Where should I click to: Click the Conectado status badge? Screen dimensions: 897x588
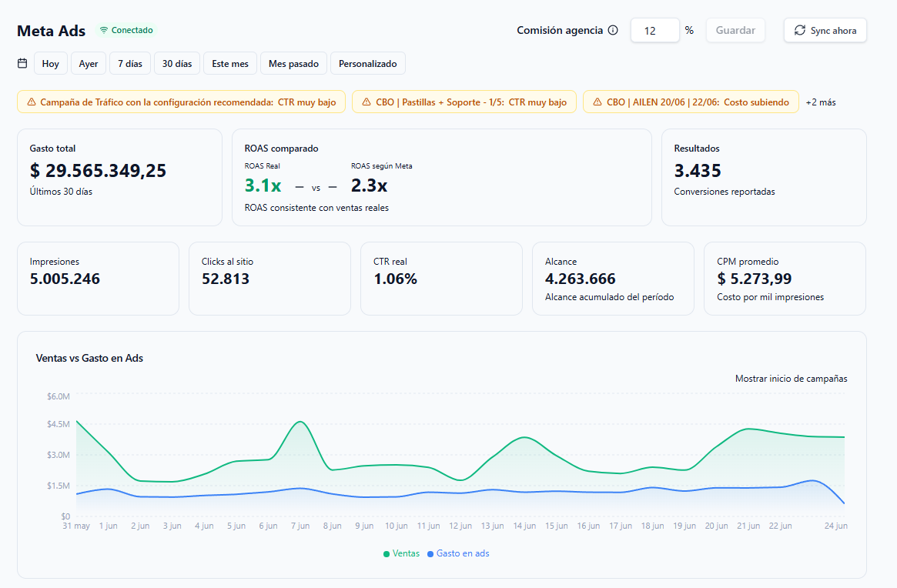[x=126, y=30]
